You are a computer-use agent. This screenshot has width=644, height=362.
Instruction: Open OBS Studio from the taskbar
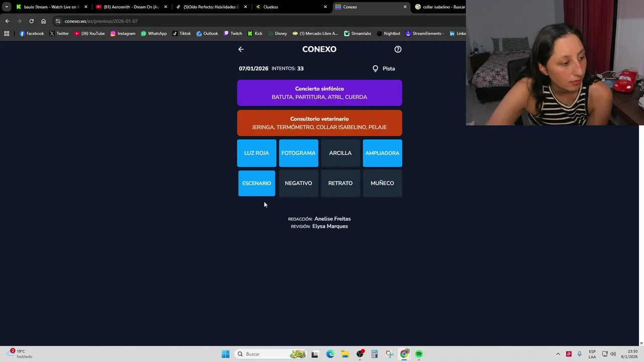[360, 354]
